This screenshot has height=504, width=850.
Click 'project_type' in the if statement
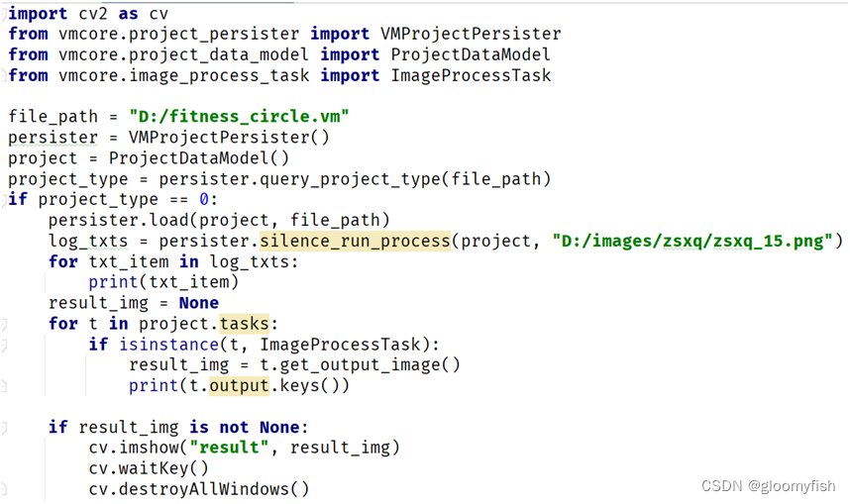[98, 199]
